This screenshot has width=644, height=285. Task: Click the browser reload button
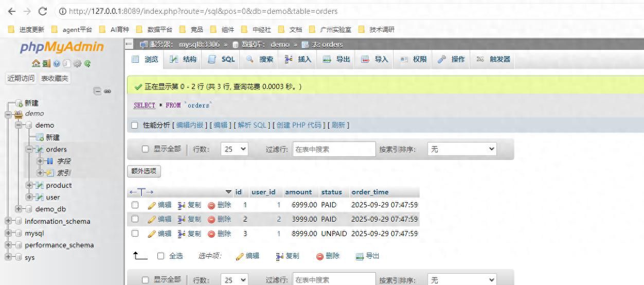click(43, 11)
